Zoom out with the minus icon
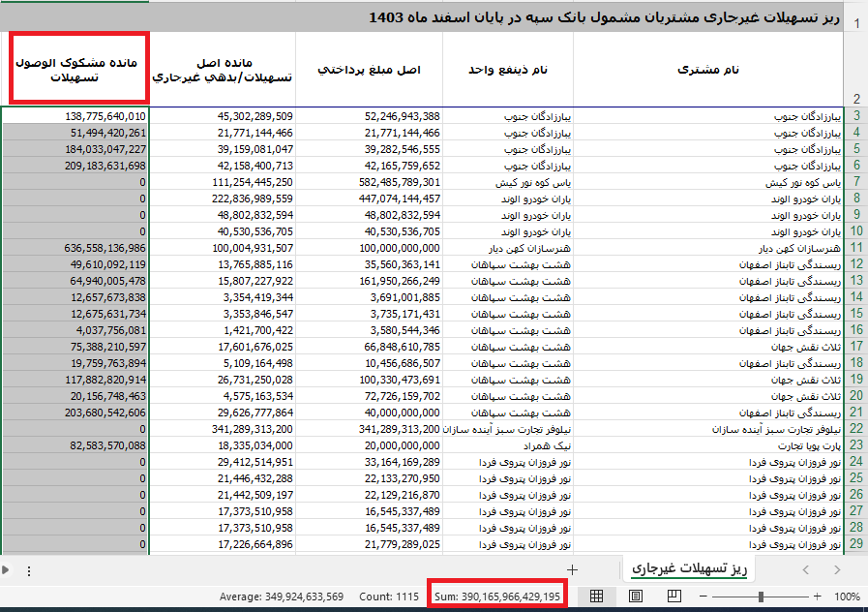This screenshot has height=612, width=868. 703,597
